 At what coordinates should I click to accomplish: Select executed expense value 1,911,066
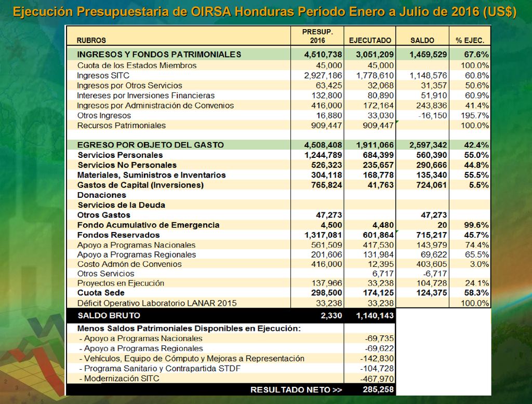click(x=375, y=145)
